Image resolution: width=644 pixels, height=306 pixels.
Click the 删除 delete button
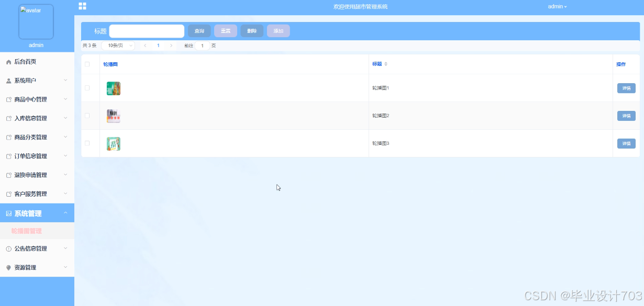252,31
